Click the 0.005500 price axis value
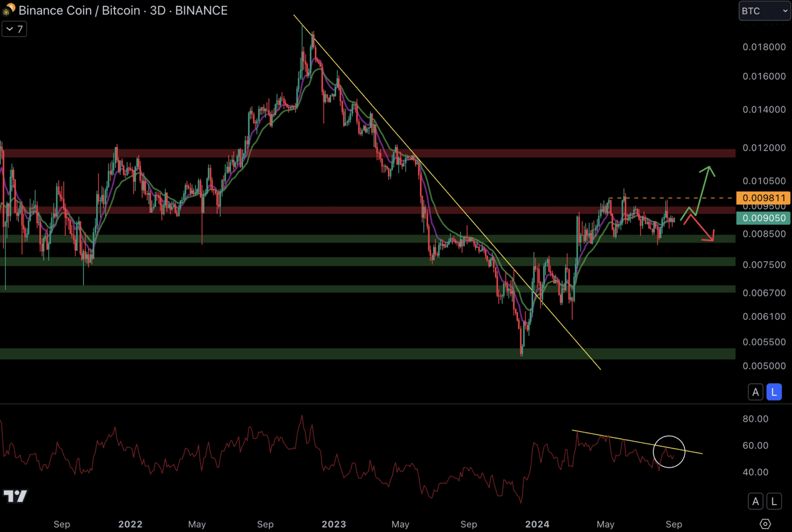 click(764, 342)
